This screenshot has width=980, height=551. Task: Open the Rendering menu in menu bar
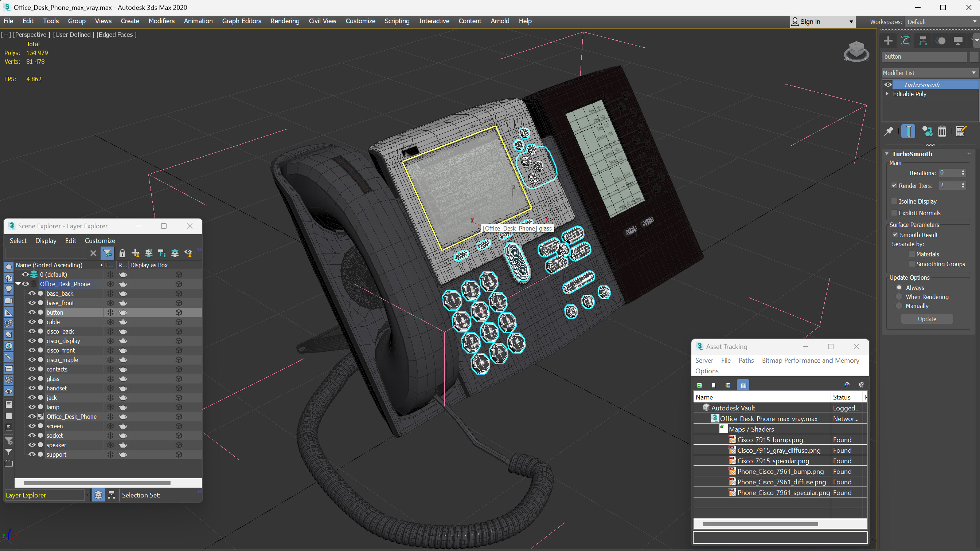[285, 21]
